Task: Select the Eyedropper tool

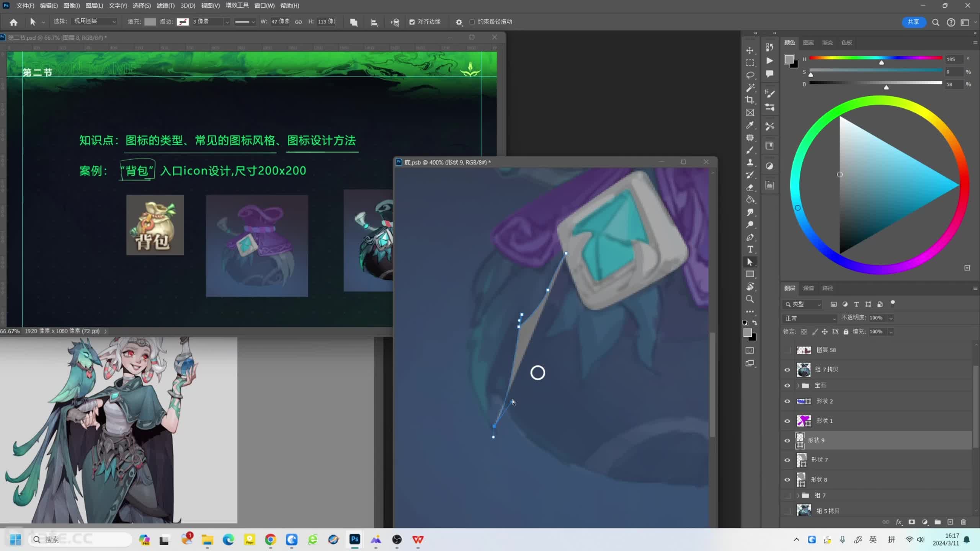Action: tap(750, 125)
